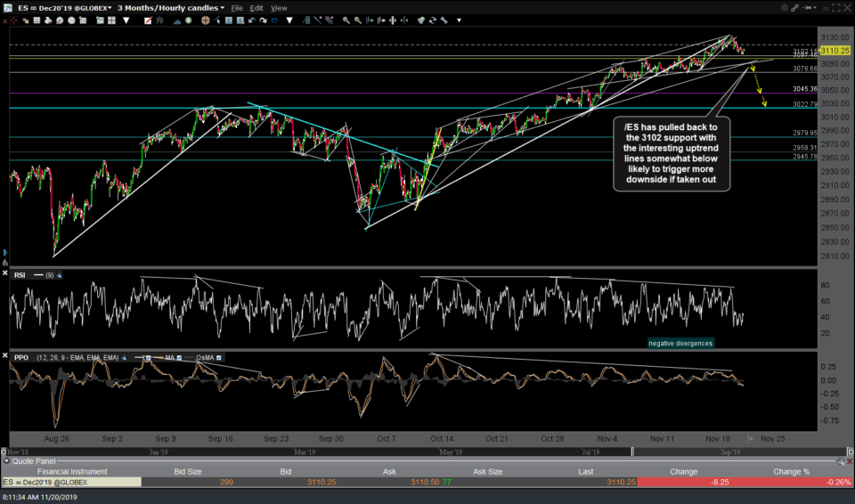Viewport: 855px width, 504px height.
Task: Click the undo arrow icon
Action: pos(251,20)
